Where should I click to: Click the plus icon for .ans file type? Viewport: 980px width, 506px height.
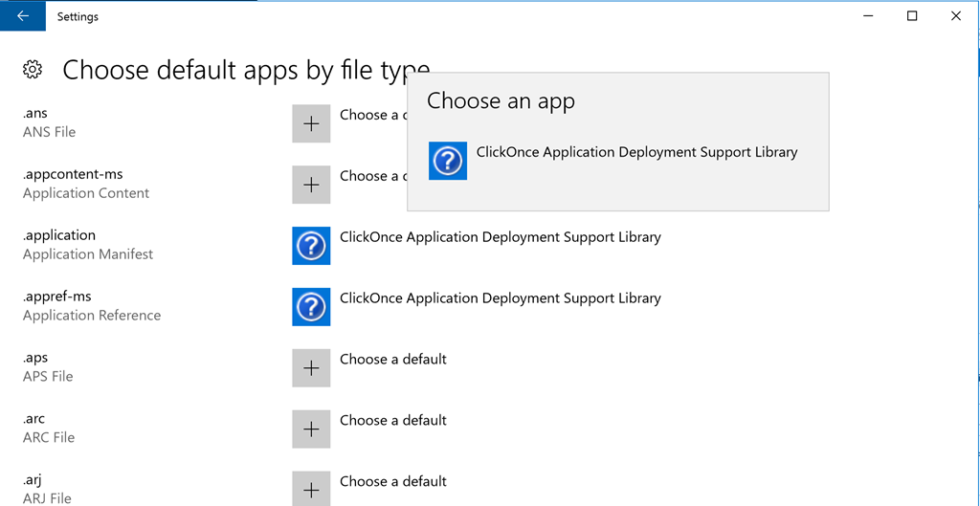[x=311, y=124]
